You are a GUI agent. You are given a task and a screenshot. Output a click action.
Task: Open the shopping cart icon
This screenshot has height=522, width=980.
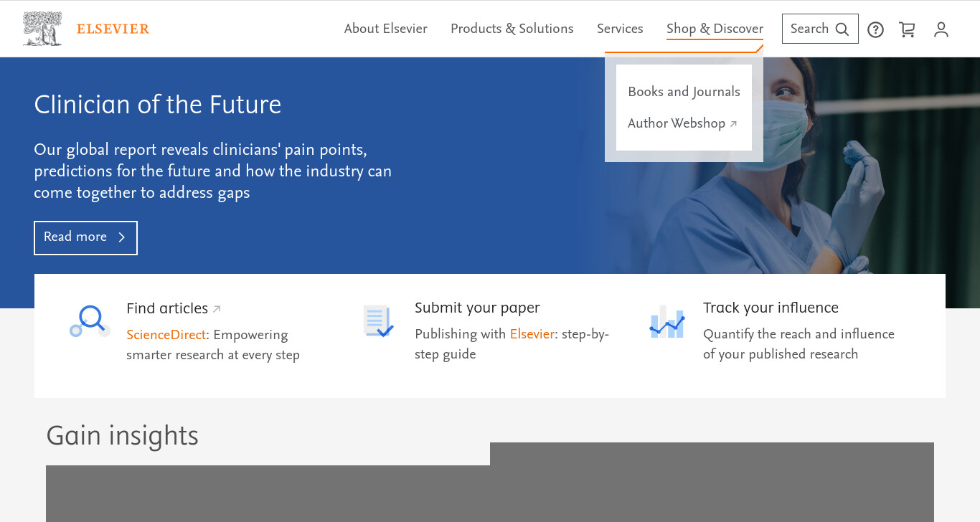[x=907, y=29]
